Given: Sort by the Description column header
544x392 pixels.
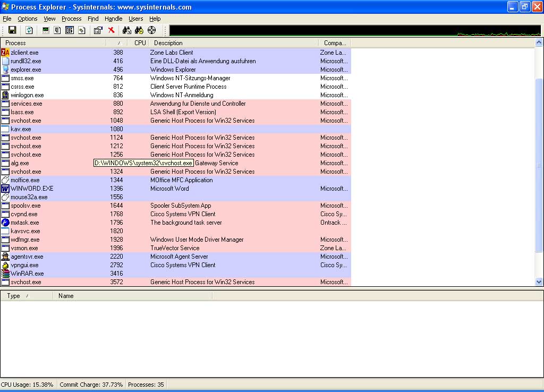Looking at the screenshot, I should tap(234, 43).
